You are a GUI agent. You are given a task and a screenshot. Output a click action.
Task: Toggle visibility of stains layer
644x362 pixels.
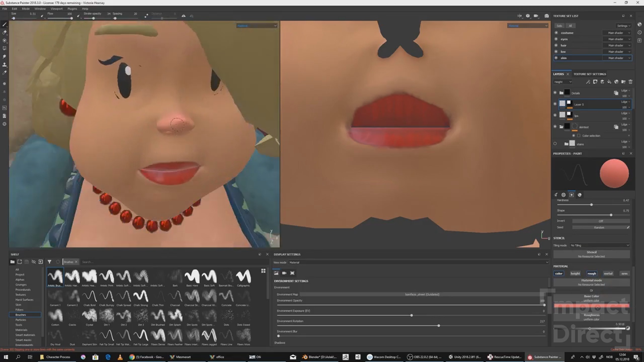point(555,144)
